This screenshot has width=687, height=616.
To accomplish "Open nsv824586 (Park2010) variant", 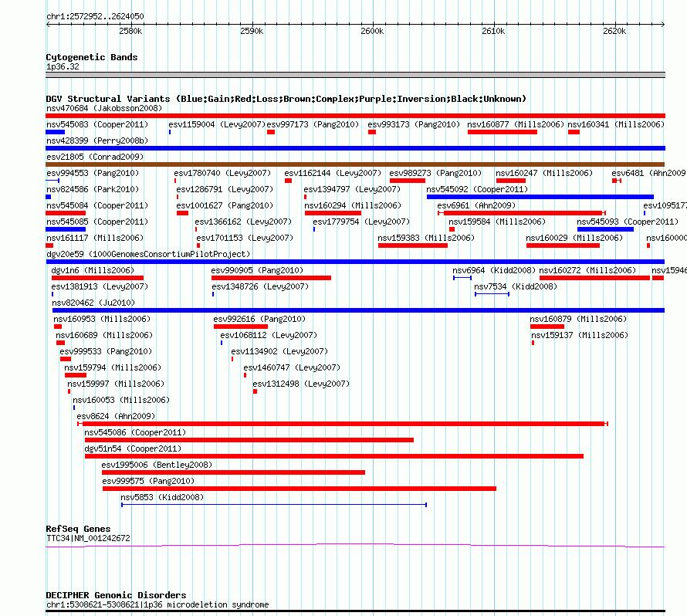I will 48,197.
